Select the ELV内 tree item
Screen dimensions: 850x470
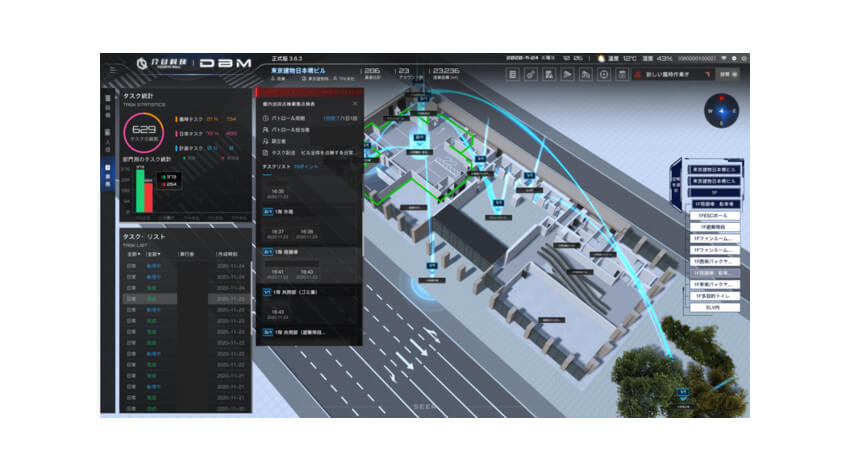pyautogui.click(x=714, y=307)
